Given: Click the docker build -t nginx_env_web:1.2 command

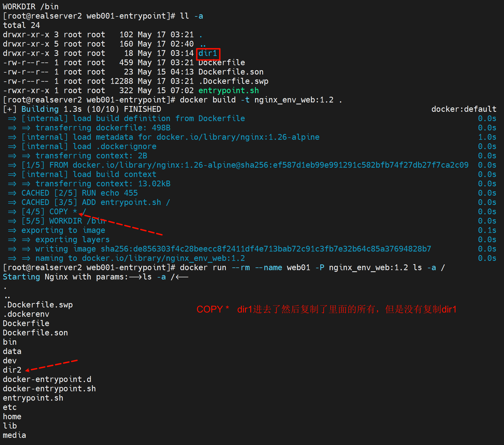Looking at the screenshot, I should click(257, 100).
